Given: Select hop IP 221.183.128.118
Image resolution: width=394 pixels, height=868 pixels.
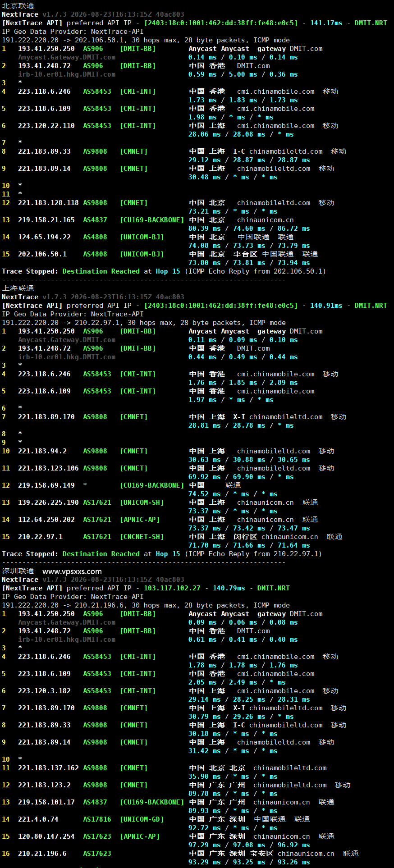Looking at the screenshot, I should [48, 203].
